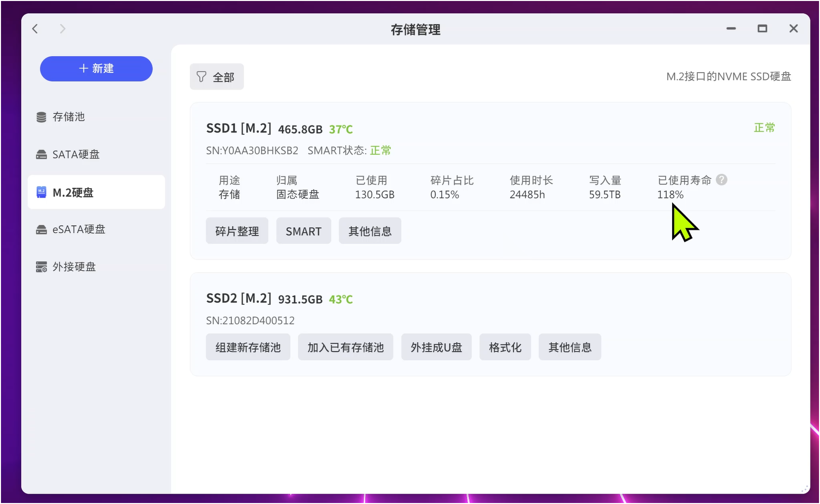Click the funnel filter icon
Image resolution: width=820 pixels, height=504 pixels.
201,77
